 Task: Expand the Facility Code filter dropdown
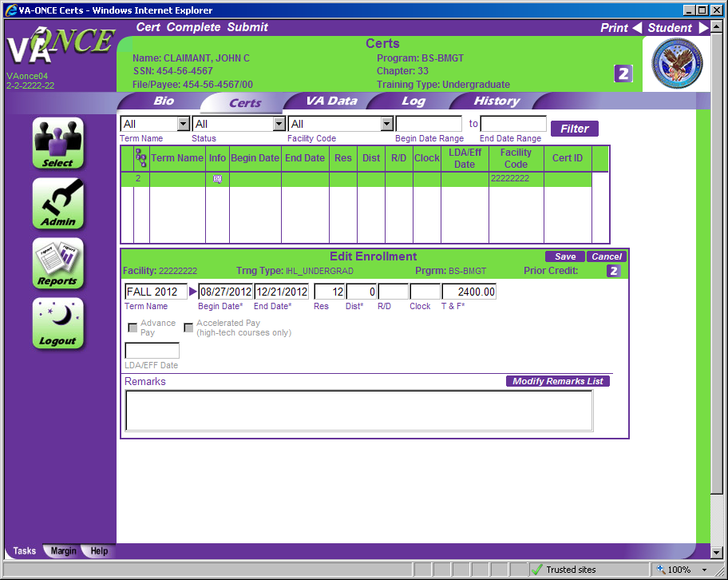[386, 124]
